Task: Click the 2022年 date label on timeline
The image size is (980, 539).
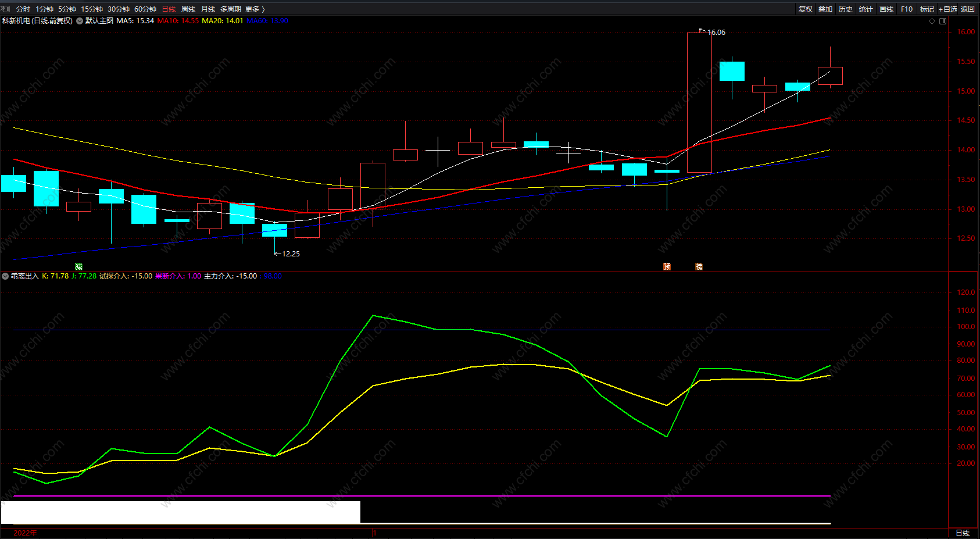Action: point(25,533)
